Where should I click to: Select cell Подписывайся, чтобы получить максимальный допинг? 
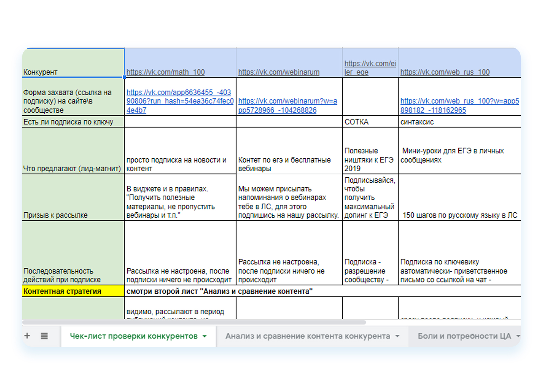point(370,197)
